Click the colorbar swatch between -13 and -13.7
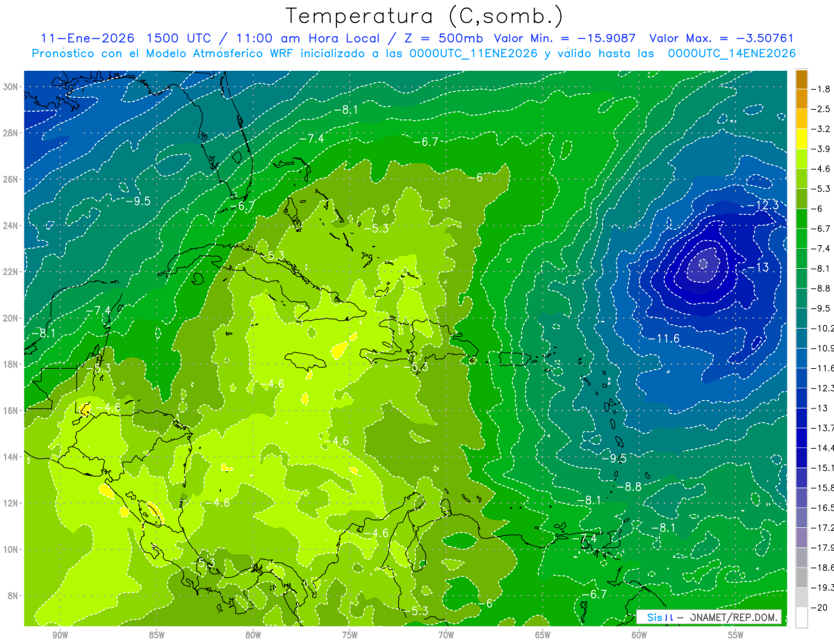 click(x=801, y=418)
